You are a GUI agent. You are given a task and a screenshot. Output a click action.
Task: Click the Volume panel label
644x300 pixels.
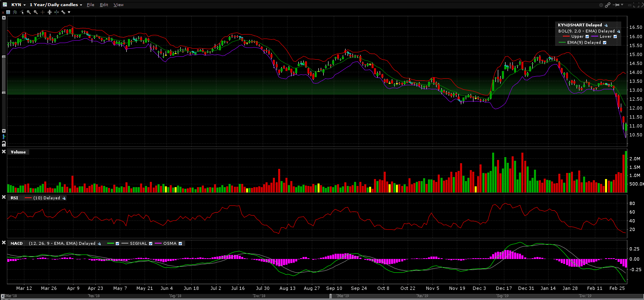pyautogui.click(x=18, y=152)
